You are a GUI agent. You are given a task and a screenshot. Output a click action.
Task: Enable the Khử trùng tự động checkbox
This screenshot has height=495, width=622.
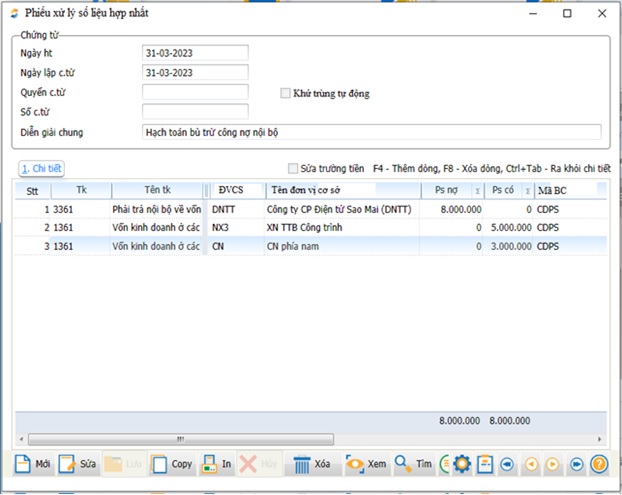[285, 93]
